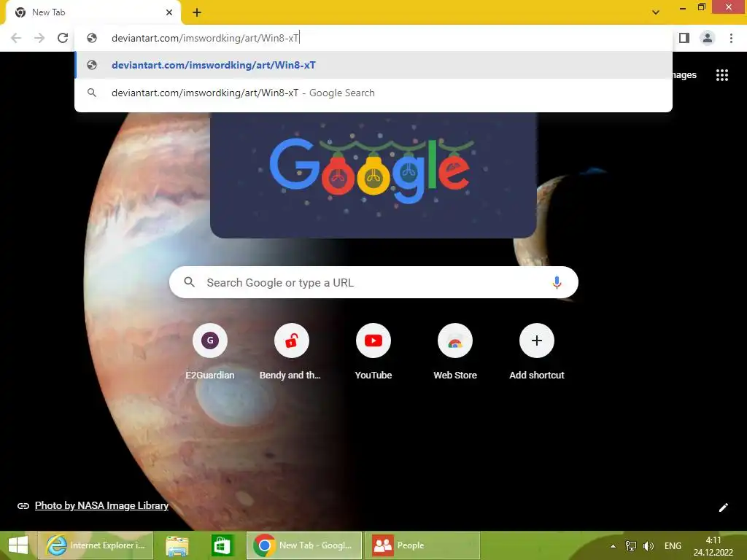Screen dimensions: 747x560
Task: Start voice search with the microphone
Action: tap(556, 282)
